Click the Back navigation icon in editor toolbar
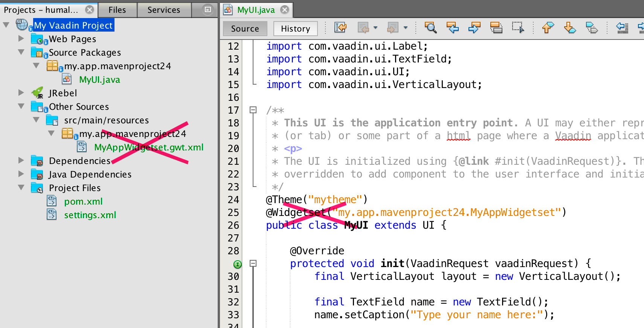 (x=363, y=28)
